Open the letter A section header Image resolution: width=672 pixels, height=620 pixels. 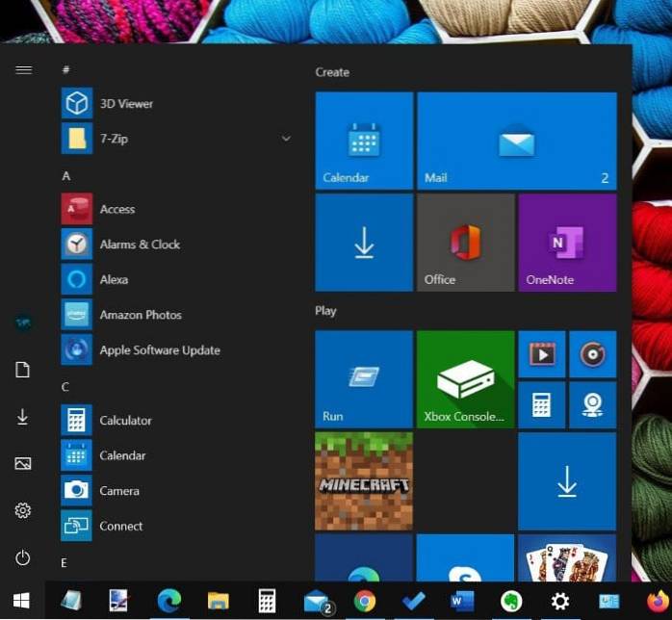(x=66, y=176)
